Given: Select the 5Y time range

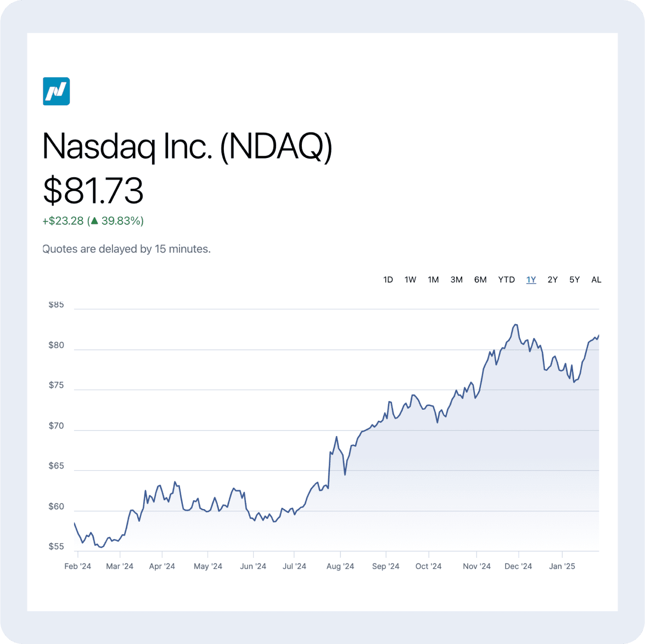Looking at the screenshot, I should (574, 280).
